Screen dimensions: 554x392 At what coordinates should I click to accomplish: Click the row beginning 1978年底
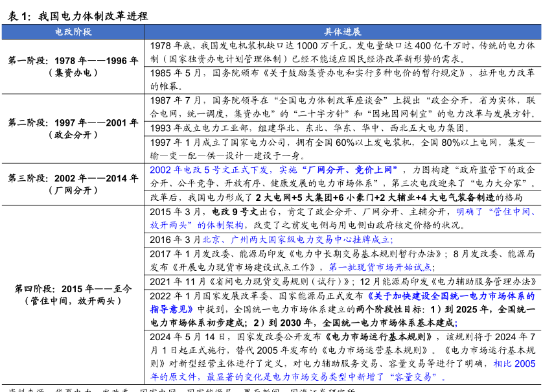pos(342,52)
